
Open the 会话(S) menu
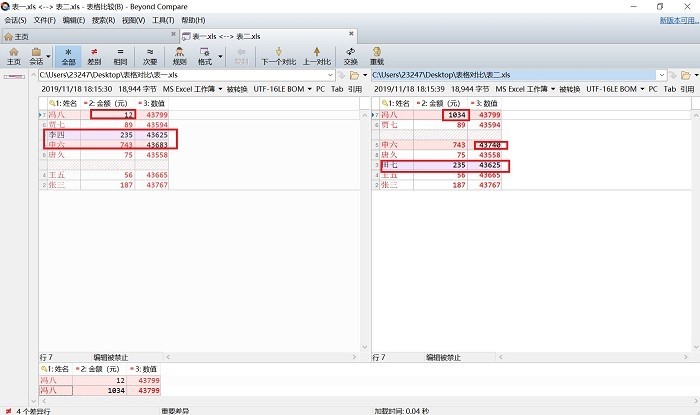pos(16,21)
